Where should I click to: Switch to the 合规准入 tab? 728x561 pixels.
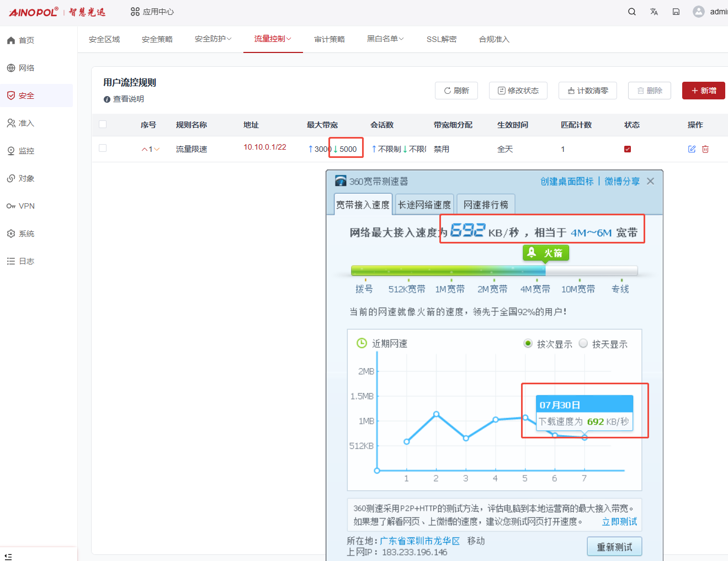pos(494,39)
